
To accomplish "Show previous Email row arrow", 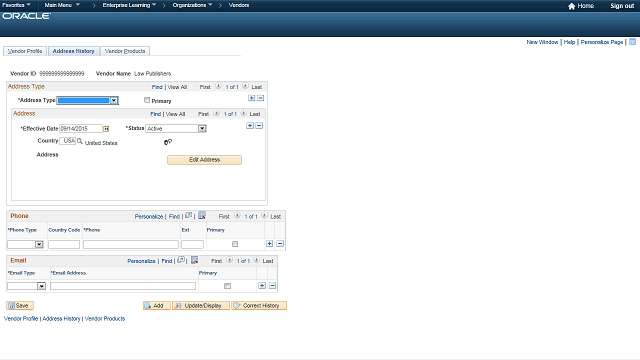I will click(230, 260).
